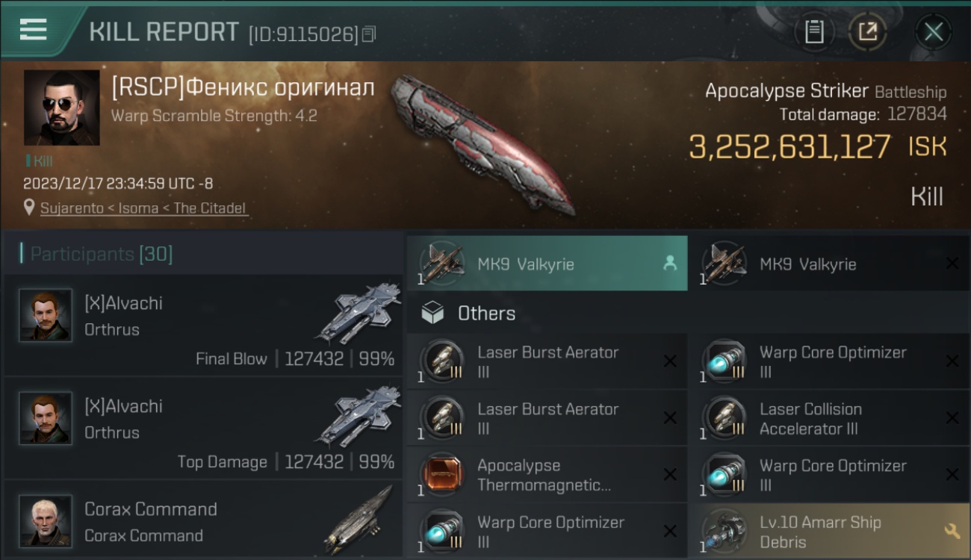Close the Kill Report window
The width and height of the screenshot is (971, 560).
[933, 31]
